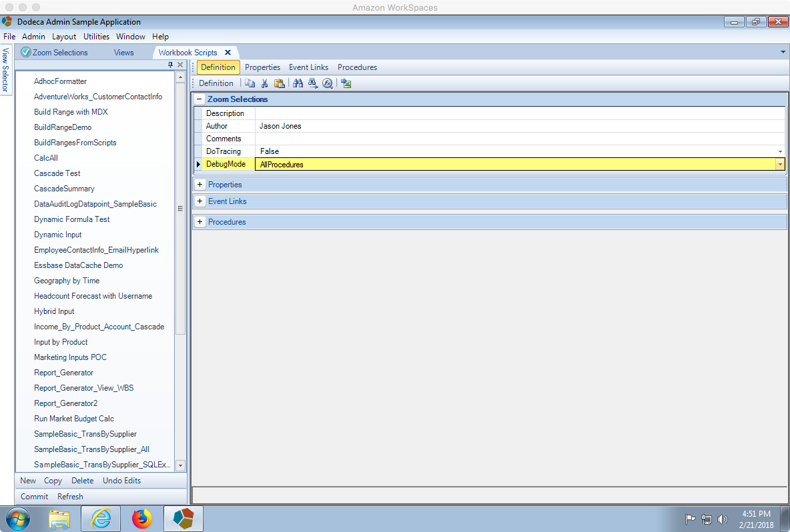
Task: Launch Internet Explorer from the taskbar
Action: (101, 519)
